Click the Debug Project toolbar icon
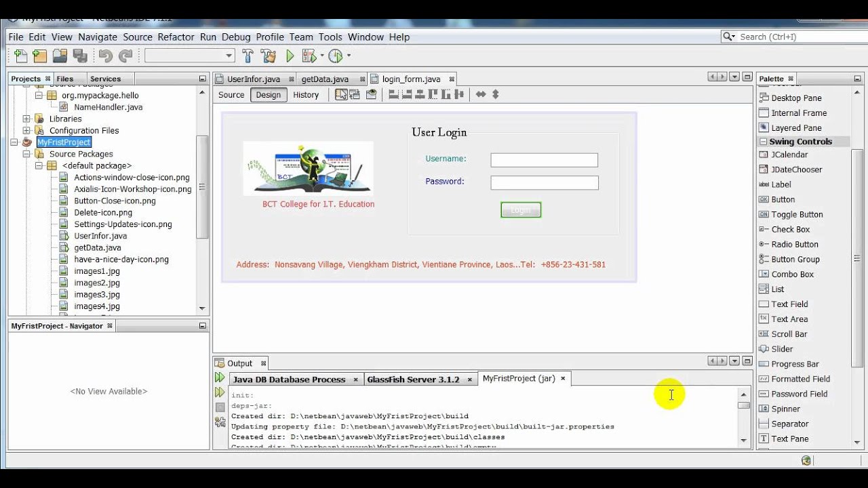This screenshot has height=488, width=868. (309, 56)
